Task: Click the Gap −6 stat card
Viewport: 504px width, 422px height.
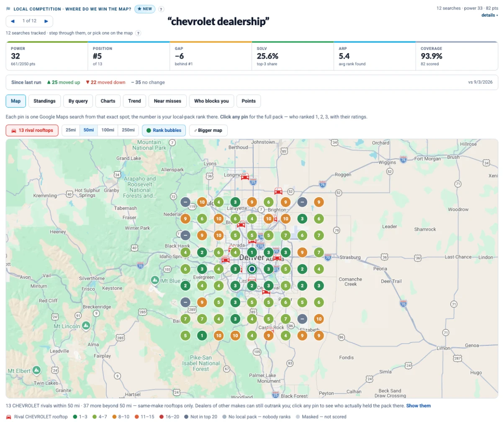Action: [x=211, y=56]
